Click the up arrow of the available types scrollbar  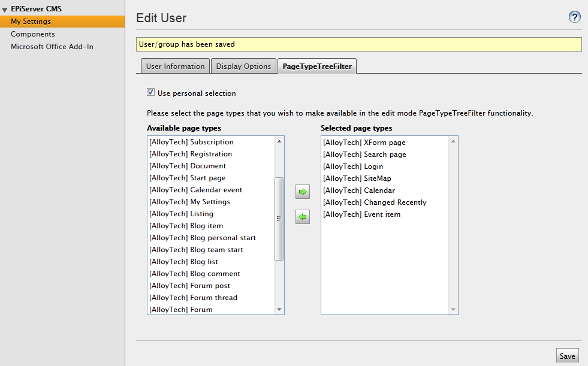point(279,141)
